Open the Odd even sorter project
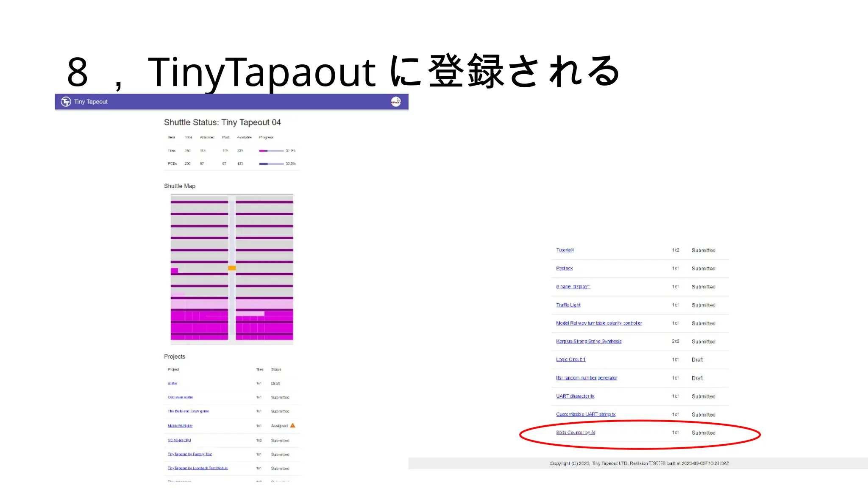 pos(180,397)
